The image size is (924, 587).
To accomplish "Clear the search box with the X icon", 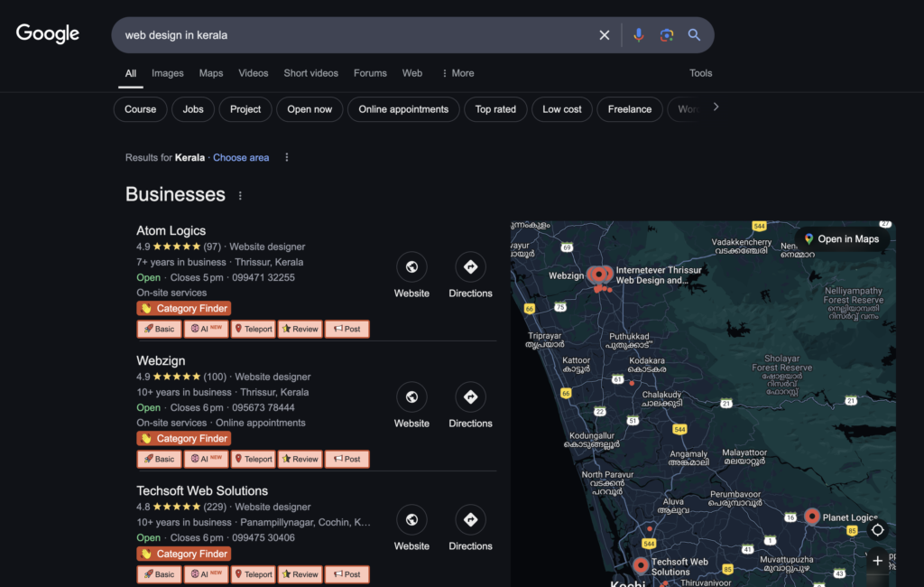I will click(x=604, y=35).
